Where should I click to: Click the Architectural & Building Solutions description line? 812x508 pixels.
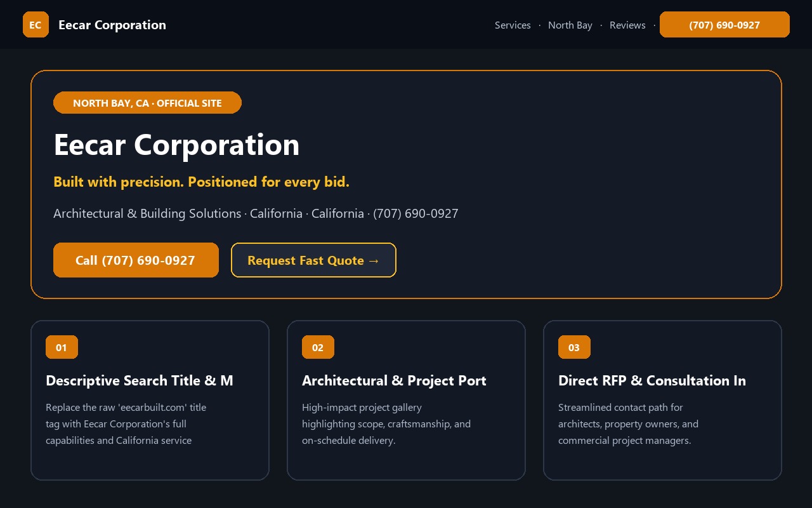coord(256,213)
